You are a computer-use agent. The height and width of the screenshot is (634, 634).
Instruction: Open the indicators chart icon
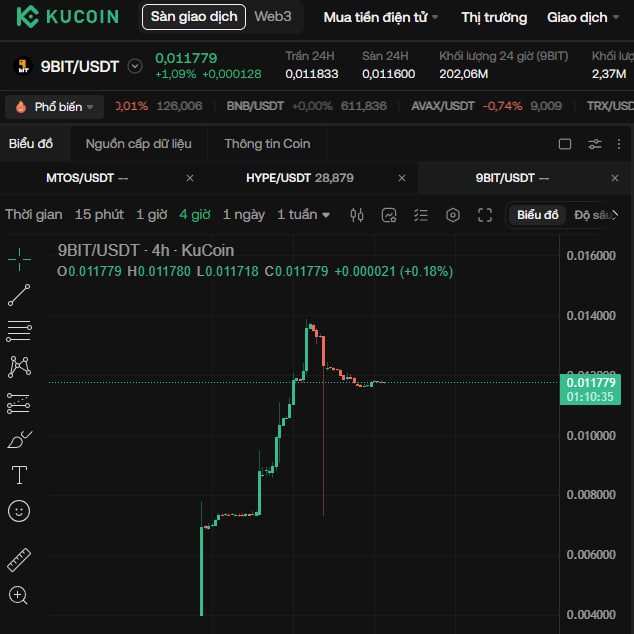389,215
